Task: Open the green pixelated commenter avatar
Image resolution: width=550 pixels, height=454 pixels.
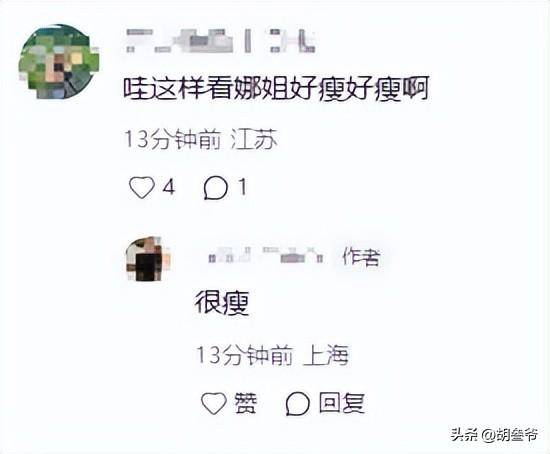Action: [59, 61]
